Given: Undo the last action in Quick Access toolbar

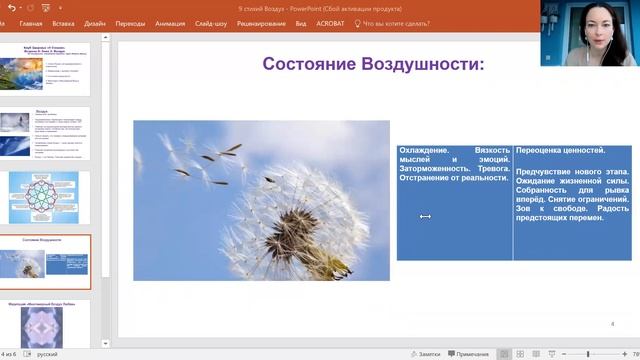Looking at the screenshot, I should click(x=11, y=8).
